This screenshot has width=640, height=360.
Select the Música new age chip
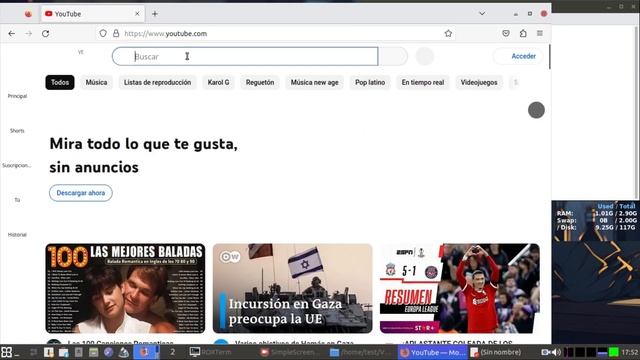pyautogui.click(x=315, y=82)
